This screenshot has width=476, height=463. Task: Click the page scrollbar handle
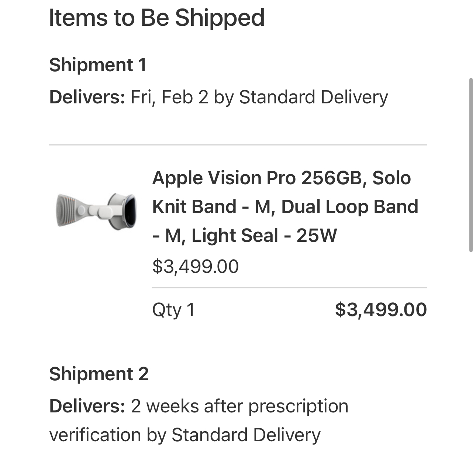pyautogui.click(x=471, y=165)
